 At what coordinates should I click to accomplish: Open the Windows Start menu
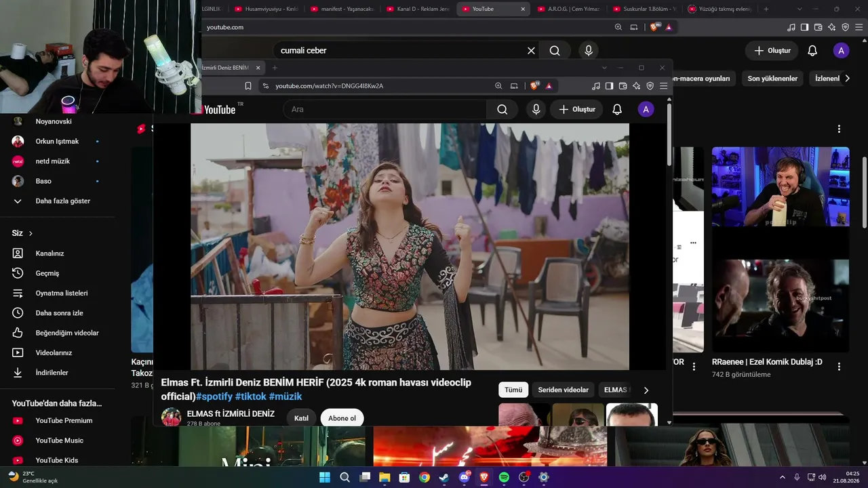coord(325,477)
